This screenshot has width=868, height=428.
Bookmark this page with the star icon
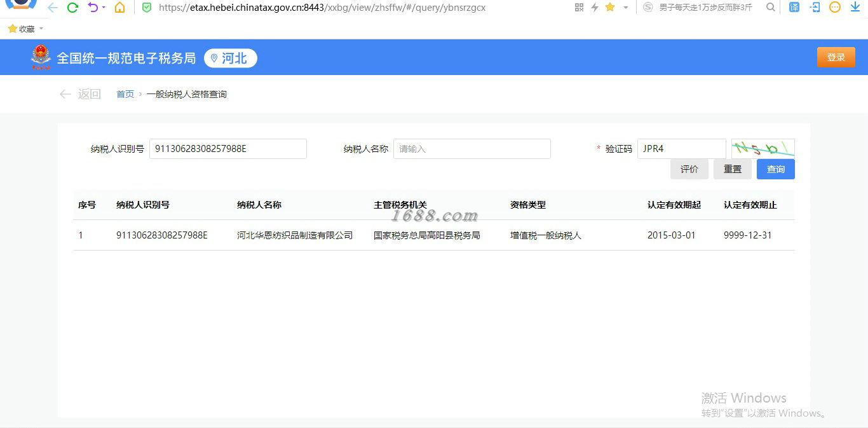[x=610, y=8]
